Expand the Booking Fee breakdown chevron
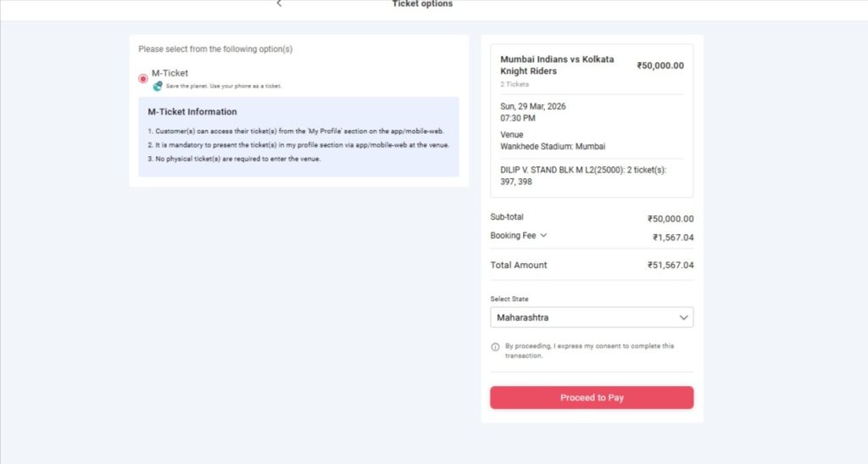868x464 pixels. pos(543,235)
